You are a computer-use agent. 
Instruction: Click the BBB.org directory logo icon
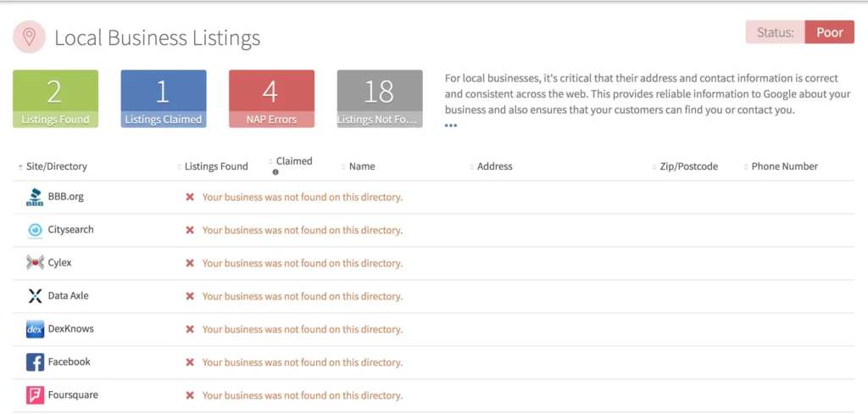(35, 198)
